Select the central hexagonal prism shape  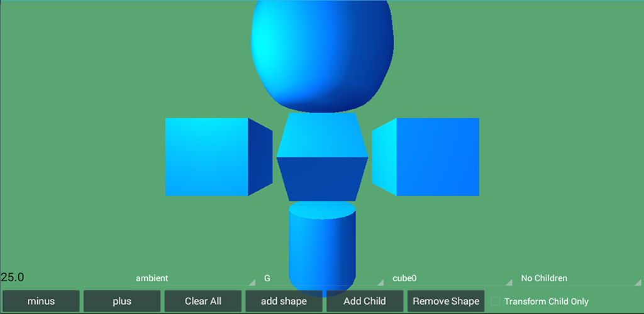(x=323, y=157)
